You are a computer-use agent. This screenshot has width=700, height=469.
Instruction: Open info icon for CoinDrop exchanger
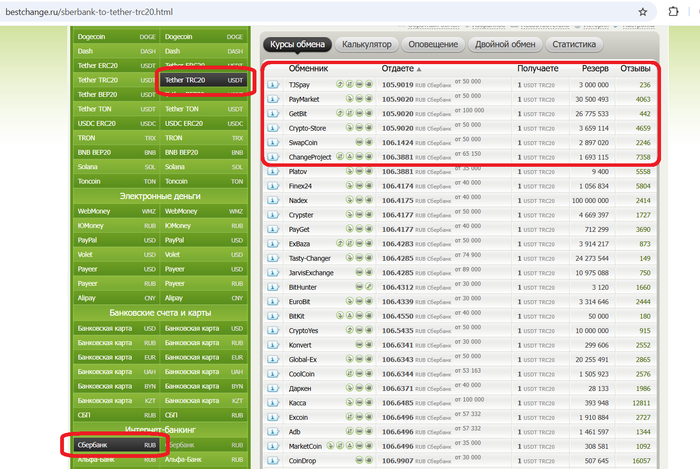point(273,461)
